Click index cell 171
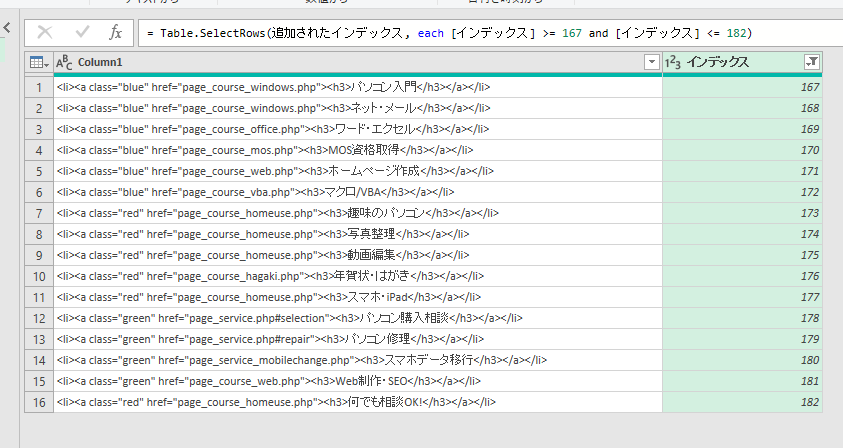This screenshot has width=843, height=448. tap(742, 171)
